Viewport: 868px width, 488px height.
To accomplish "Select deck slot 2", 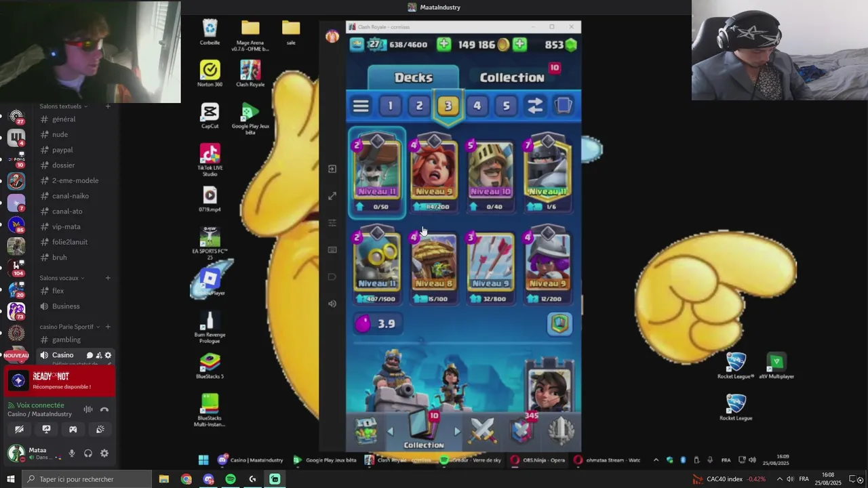I will [x=419, y=106].
